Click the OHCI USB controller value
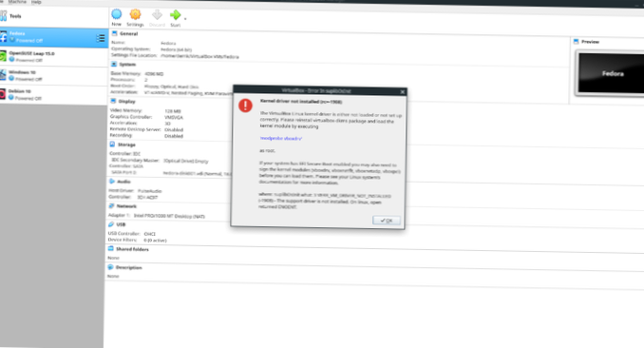Viewport: 644px width, 348px height. click(149, 234)
